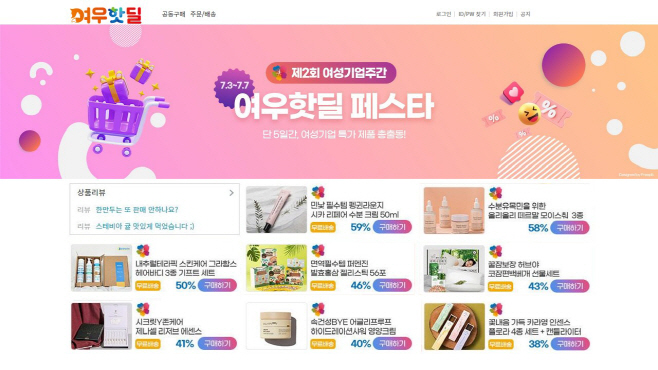Click the 여우핫딜 페스타 banner
The width and height of the screenshot is (658, 370).
[329, 102]
